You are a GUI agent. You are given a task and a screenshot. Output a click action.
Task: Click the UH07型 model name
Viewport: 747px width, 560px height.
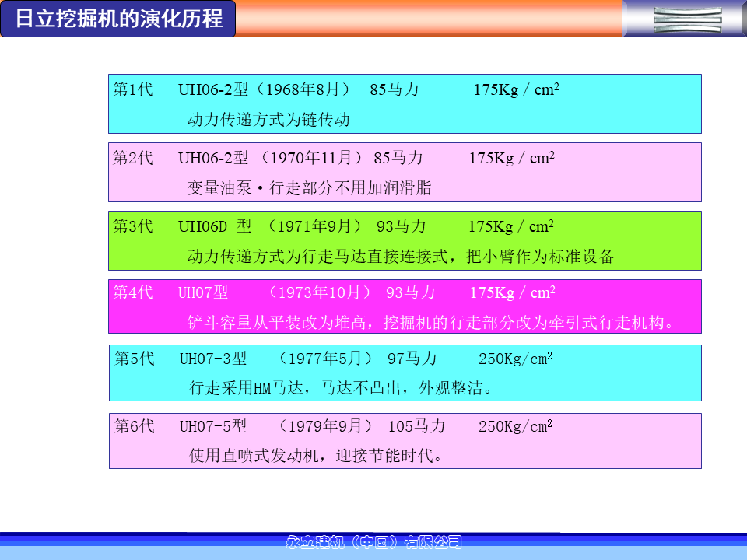[x=203, y=292]
